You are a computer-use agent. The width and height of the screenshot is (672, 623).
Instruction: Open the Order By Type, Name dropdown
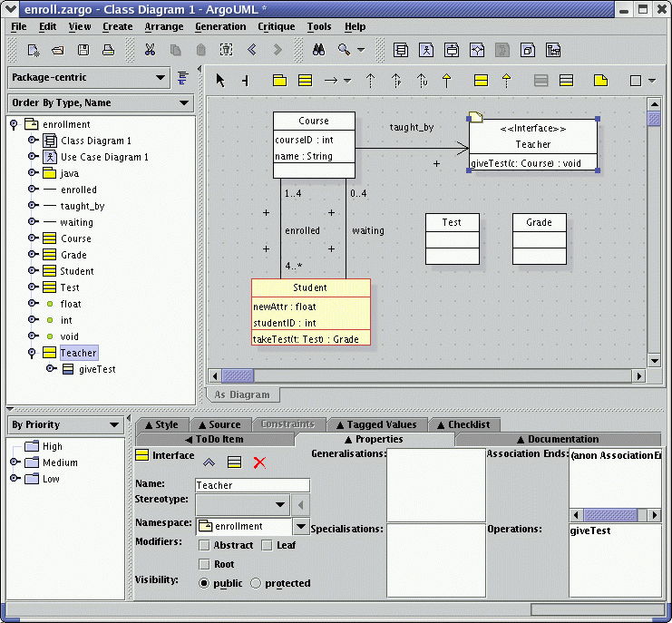101,102
